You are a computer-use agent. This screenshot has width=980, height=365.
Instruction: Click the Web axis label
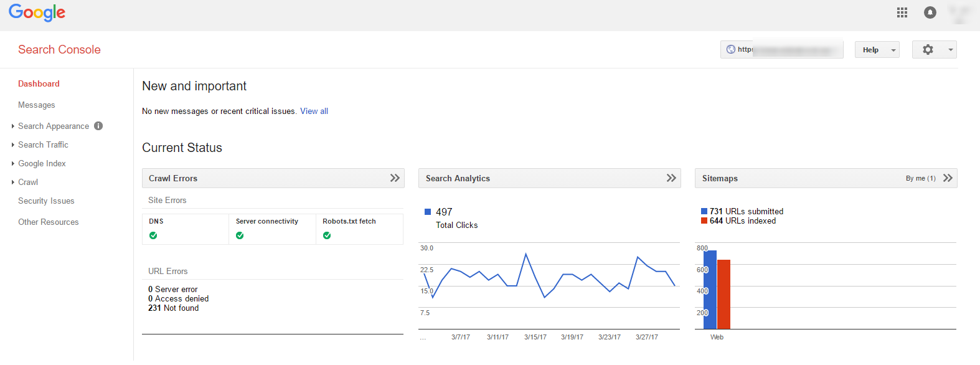click(717, 337)
